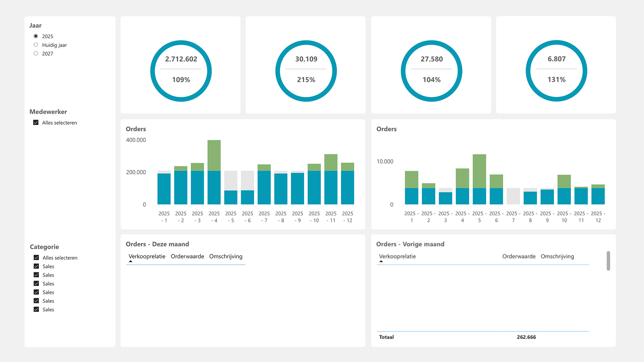Select the "2027" year option
Screen dimensions: 644x362
[36, 53]
